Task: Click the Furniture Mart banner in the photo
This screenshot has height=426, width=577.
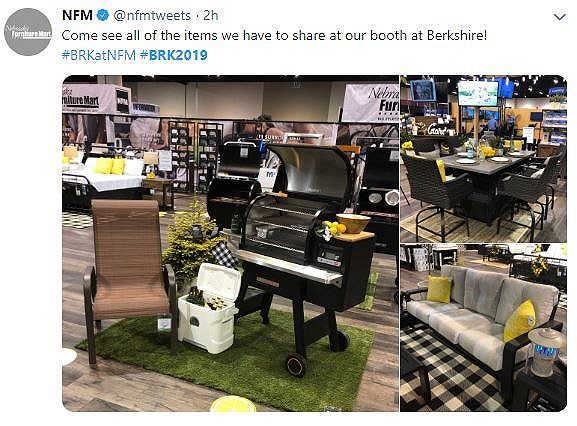Action: pos(91,99)
